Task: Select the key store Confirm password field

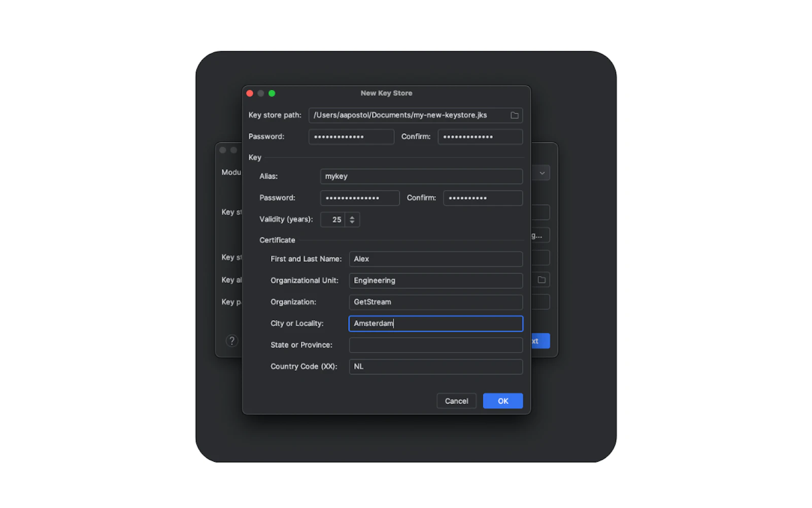Action: 480,137
